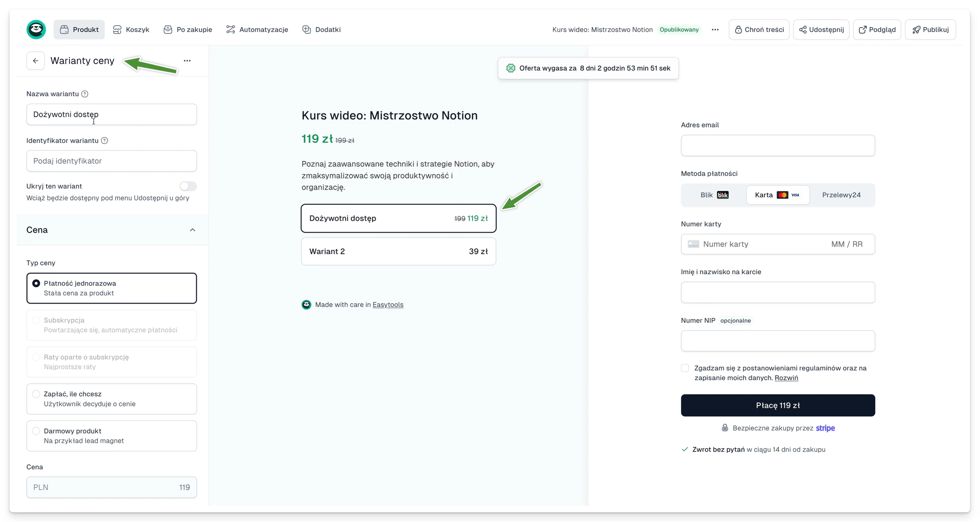The image size is (980, 522).
Task: Open the more options menu next to Opublikowany
Action: tap(715, 29)
